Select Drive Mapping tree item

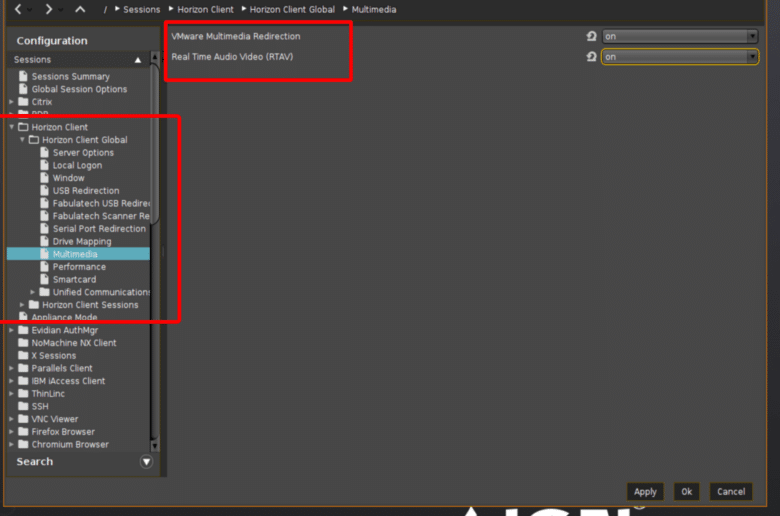click(82, 241)
